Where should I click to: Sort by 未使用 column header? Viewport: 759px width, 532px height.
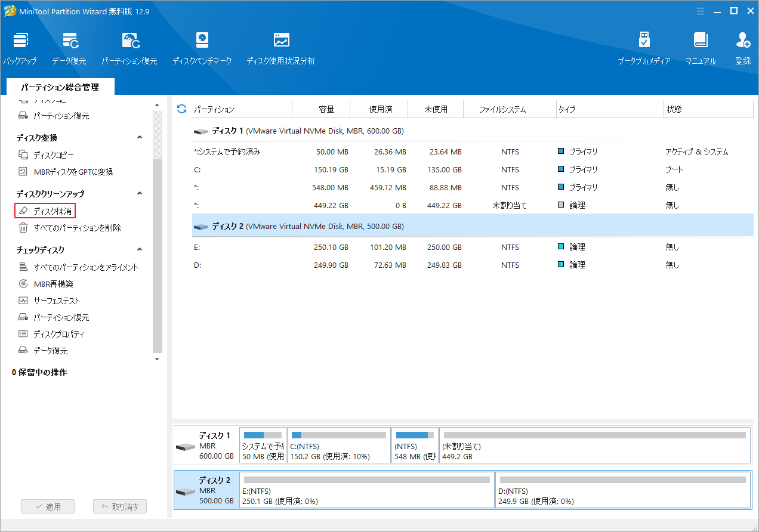(x=437, y=109)
